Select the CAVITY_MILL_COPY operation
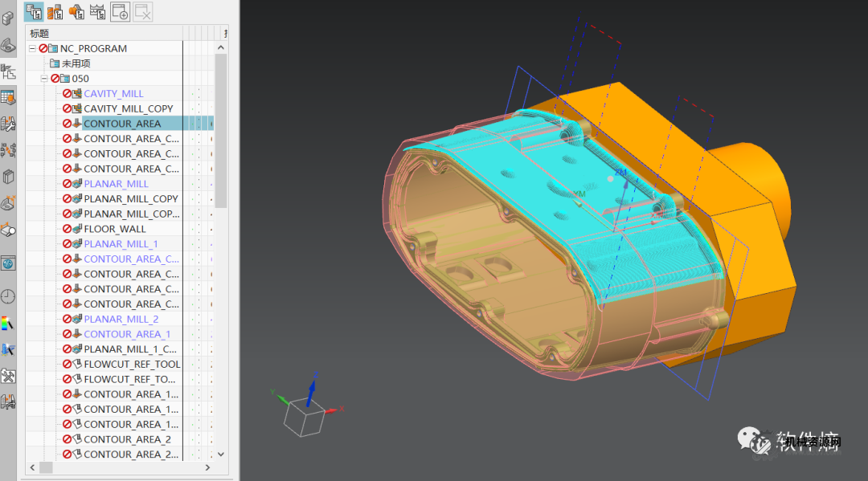The image size is (868, 481). [x=128, y=108]
